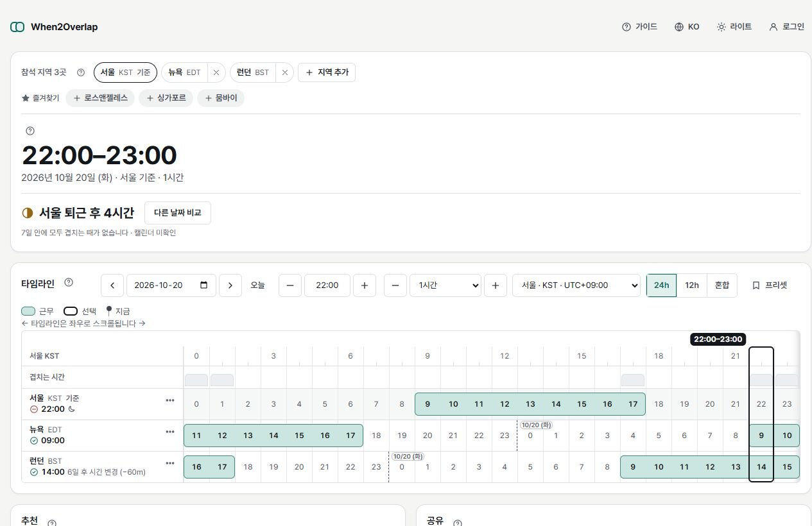
Task: Click the 6일 후 시간 변경 (−60m) note
Action: [107, 472]
